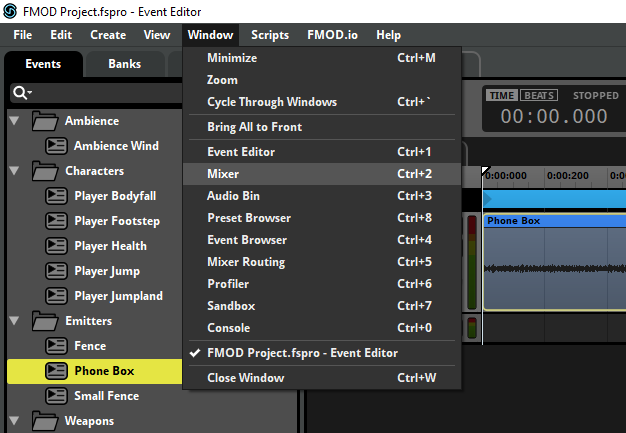626x433 pixels.
Task: Open the Help menu
Action: click(x=388, y=35)
